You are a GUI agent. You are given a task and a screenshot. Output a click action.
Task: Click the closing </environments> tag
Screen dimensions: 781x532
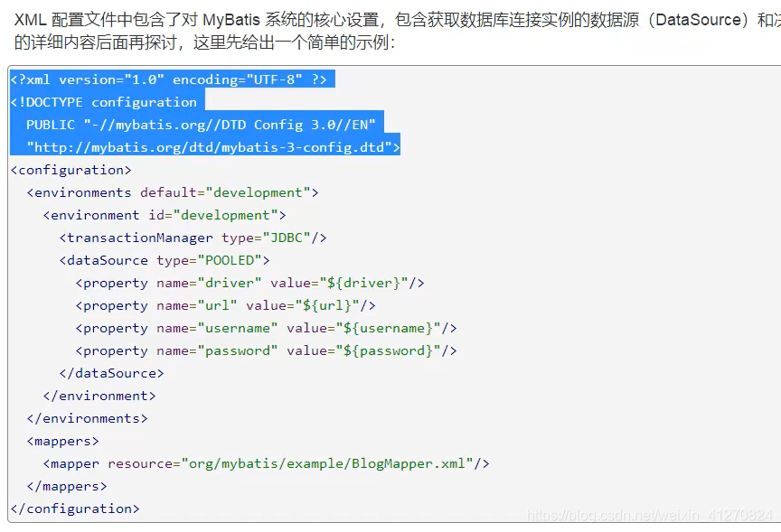tap(87, 418)
